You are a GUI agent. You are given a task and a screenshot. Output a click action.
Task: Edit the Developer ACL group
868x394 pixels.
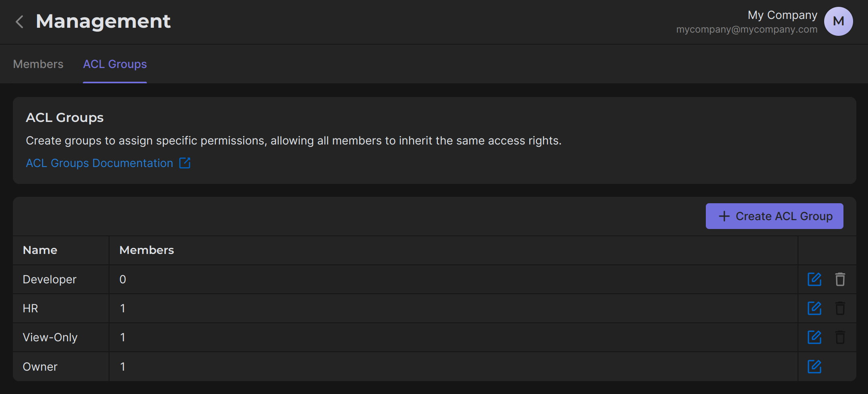814,279
